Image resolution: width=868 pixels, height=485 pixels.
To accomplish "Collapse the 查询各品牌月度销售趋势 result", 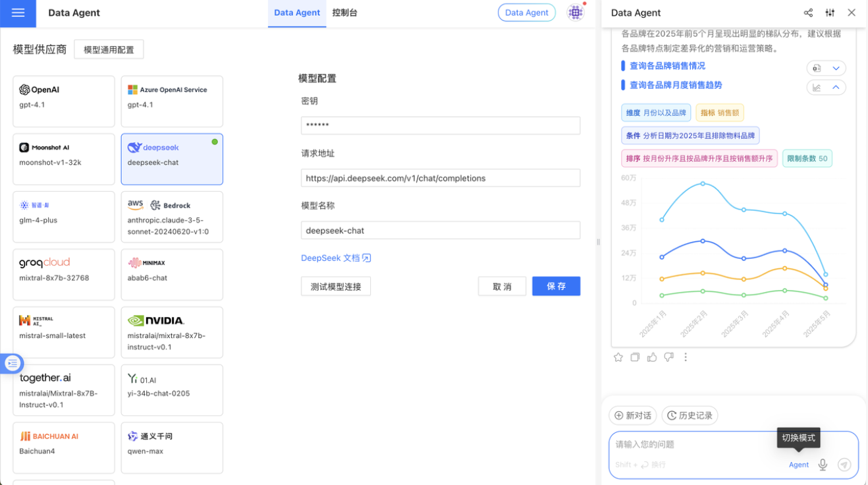I will pyautogui.click(x=834, y=86).
